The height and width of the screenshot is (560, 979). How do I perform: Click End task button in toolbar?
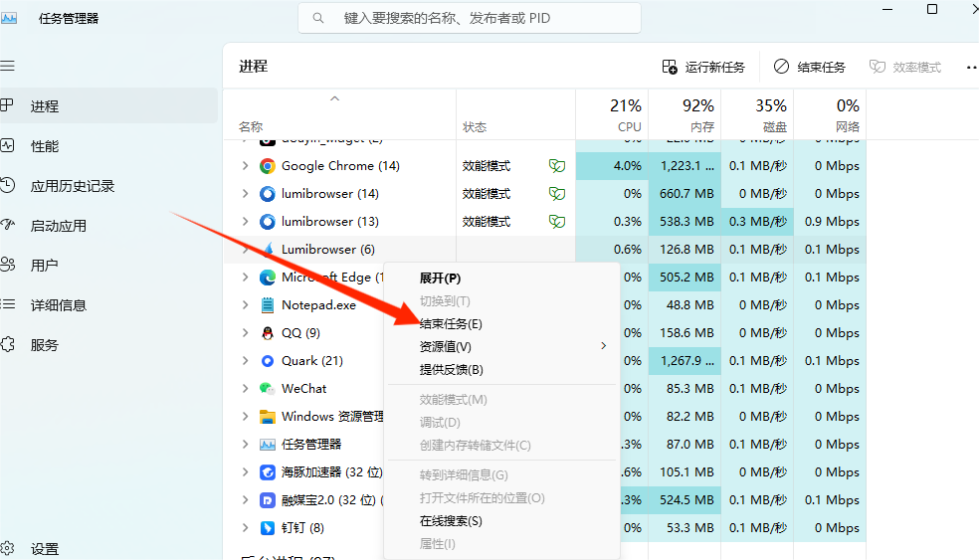[809, 67]
